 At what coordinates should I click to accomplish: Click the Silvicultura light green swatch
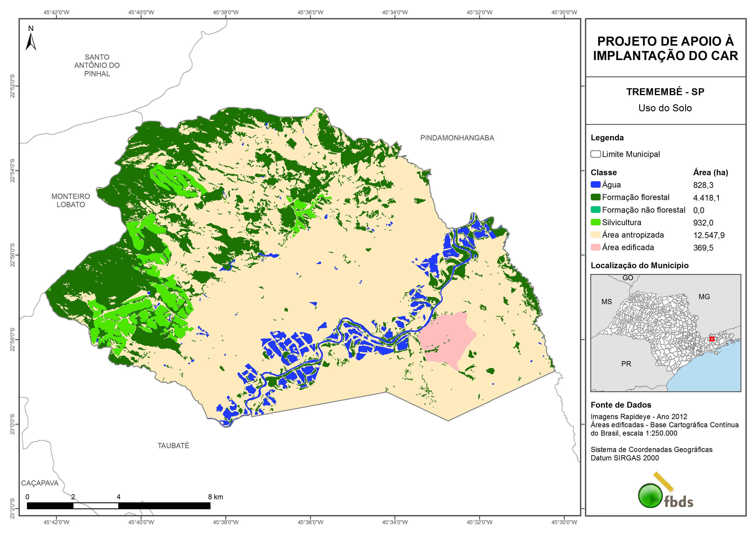click(595, 222)
